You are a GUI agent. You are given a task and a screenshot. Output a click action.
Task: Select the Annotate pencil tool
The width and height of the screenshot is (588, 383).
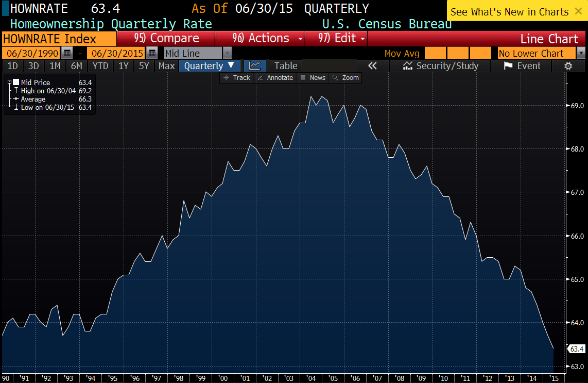click(275, 77)
